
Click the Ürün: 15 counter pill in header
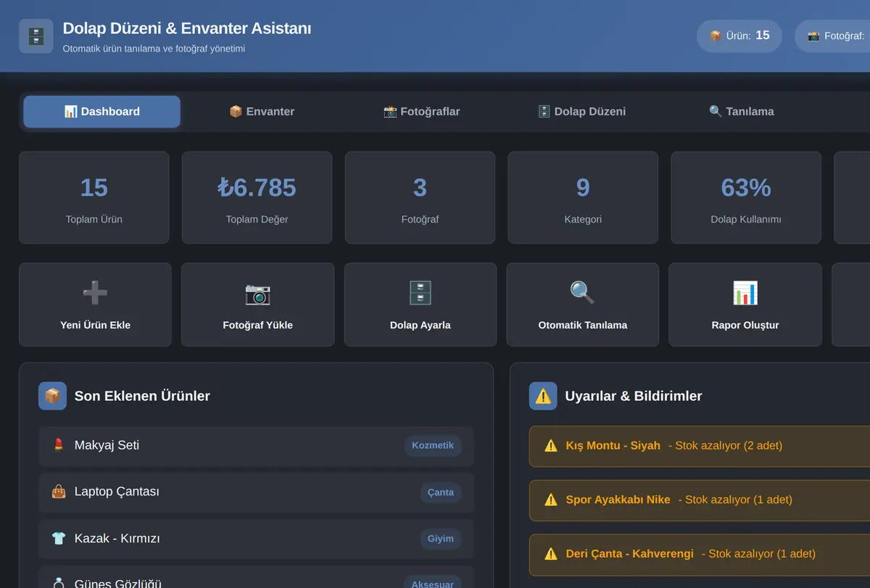(739, 36)
